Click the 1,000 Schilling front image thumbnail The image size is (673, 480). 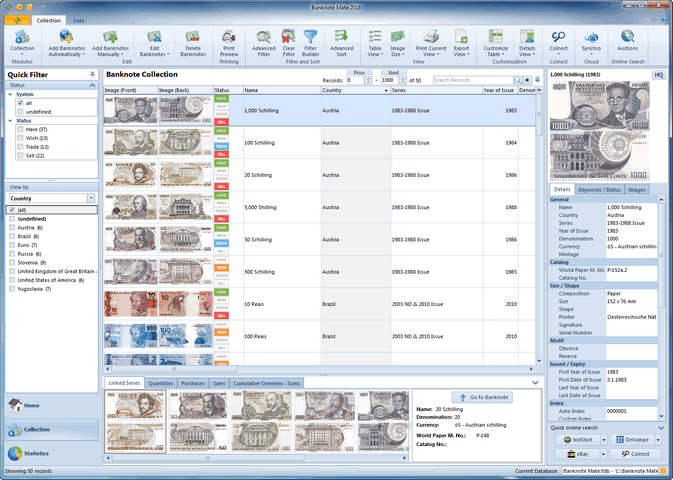pyautogui.click(x=130, y=109)
